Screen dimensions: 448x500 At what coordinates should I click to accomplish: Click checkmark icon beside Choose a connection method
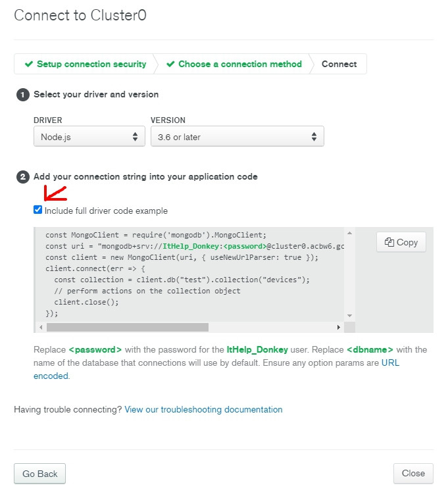coord(171,64)
